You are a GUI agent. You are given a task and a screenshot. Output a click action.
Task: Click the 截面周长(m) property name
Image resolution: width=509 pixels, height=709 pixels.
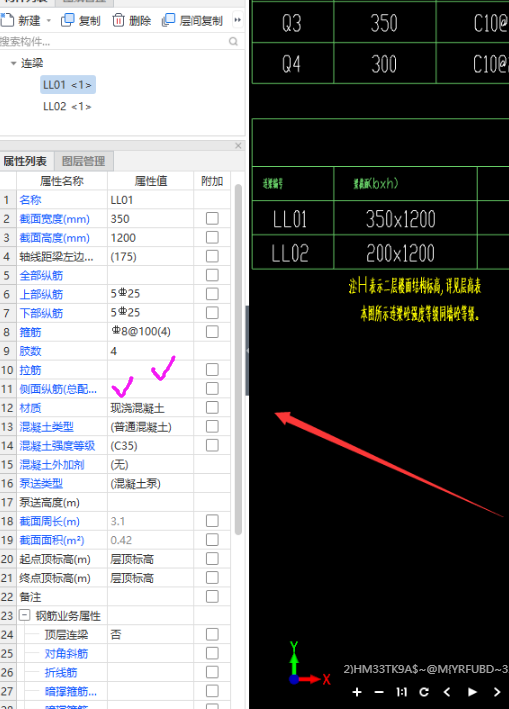point(49,521)
